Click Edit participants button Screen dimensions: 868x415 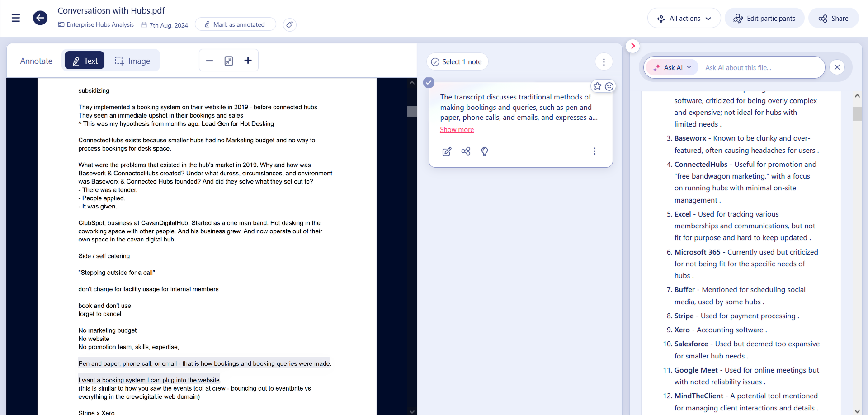pyautogui.click(x=764, y=18)
